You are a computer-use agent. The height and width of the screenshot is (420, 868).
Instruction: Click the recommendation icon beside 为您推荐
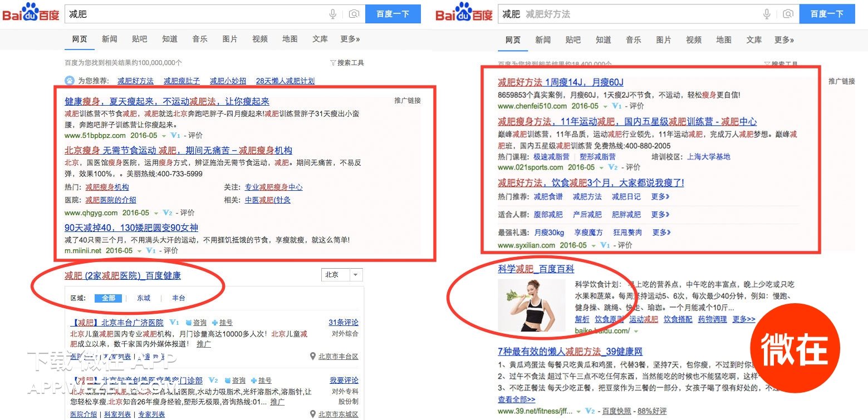[x=69, y=80]
